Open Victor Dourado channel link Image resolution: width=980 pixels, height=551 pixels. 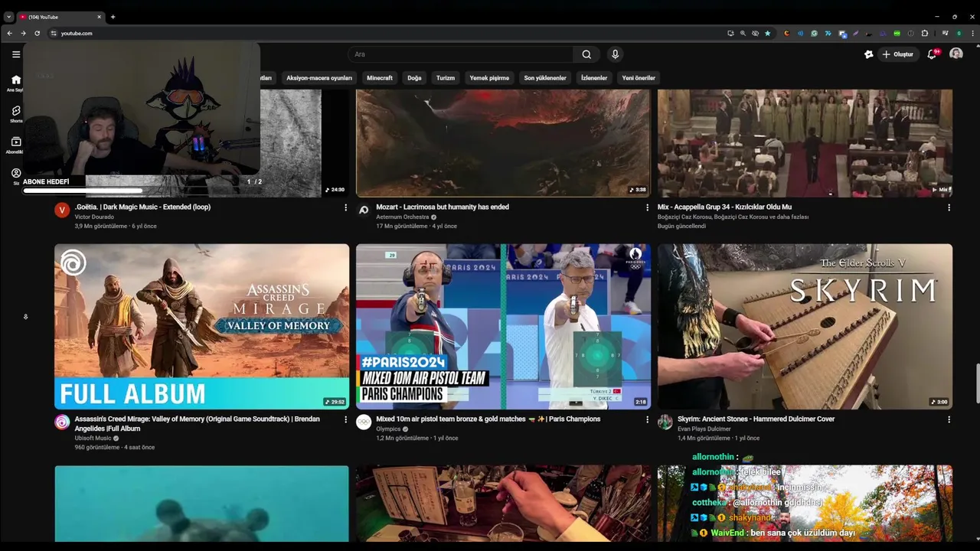pyautogui.click(x=95, y=217)
